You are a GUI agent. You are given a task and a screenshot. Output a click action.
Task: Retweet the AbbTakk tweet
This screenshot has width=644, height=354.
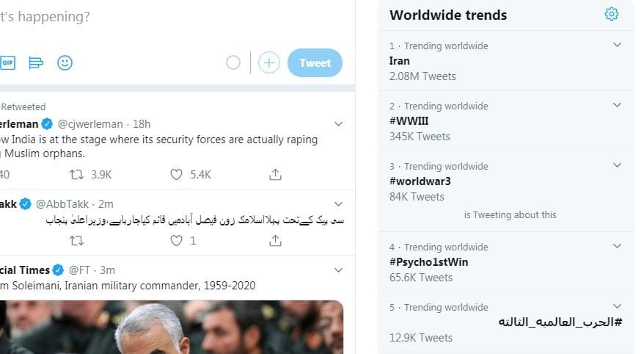(76, 241)
